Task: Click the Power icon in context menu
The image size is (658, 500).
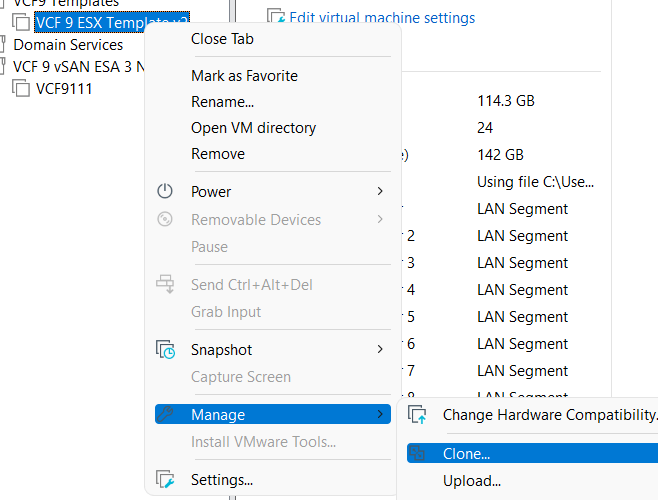Action: [x=166, y=191]
